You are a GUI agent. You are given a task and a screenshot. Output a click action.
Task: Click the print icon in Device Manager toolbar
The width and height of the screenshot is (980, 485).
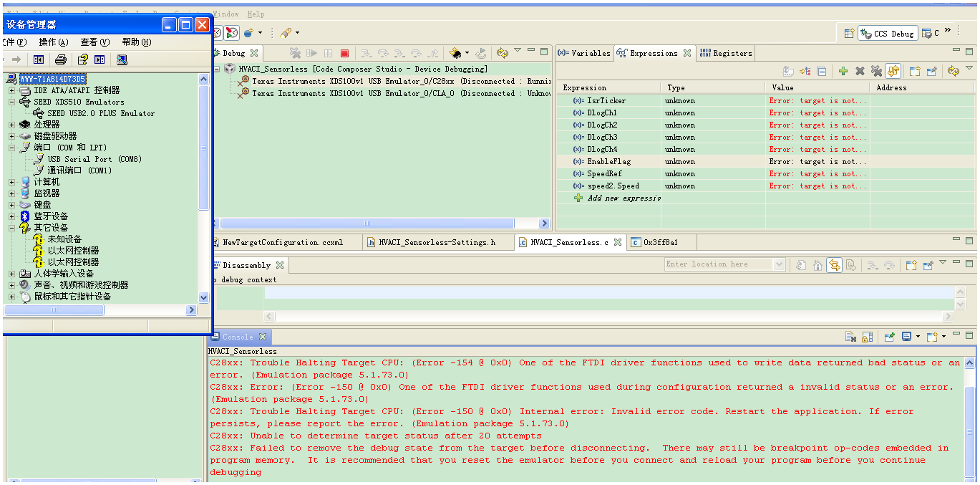pos(61,59)
